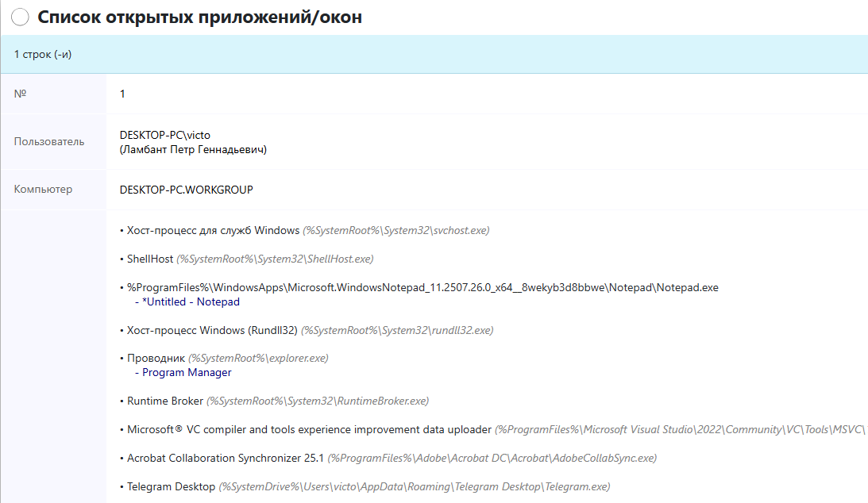Click the "Компьютер" row label
The height and width of the screenshot is (503, 868).
coord(43,190)
